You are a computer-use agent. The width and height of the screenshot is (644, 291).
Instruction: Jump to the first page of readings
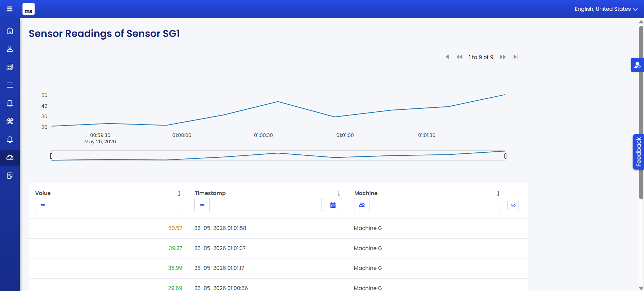click(447, 57)
